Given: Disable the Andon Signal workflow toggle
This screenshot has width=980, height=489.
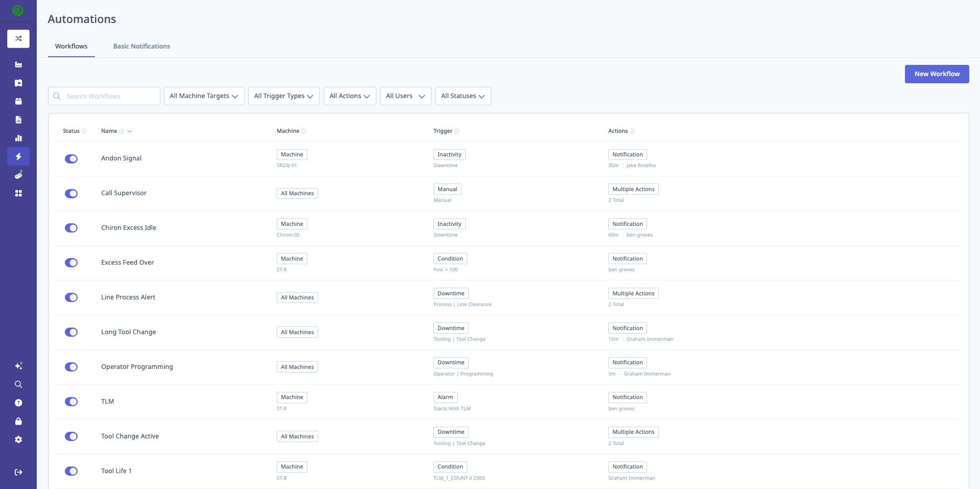Looking at the screenshot, I should tap(71, 158).
